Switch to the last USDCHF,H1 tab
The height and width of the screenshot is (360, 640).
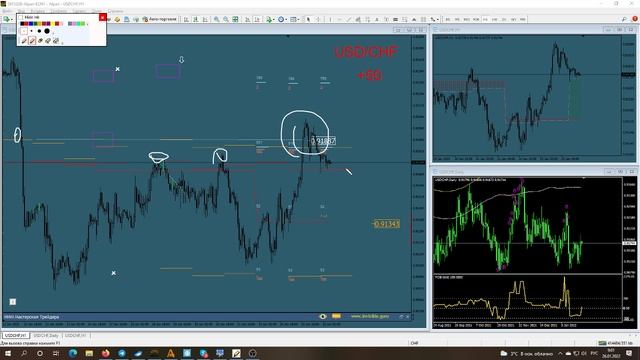click(x=76, y=336)
